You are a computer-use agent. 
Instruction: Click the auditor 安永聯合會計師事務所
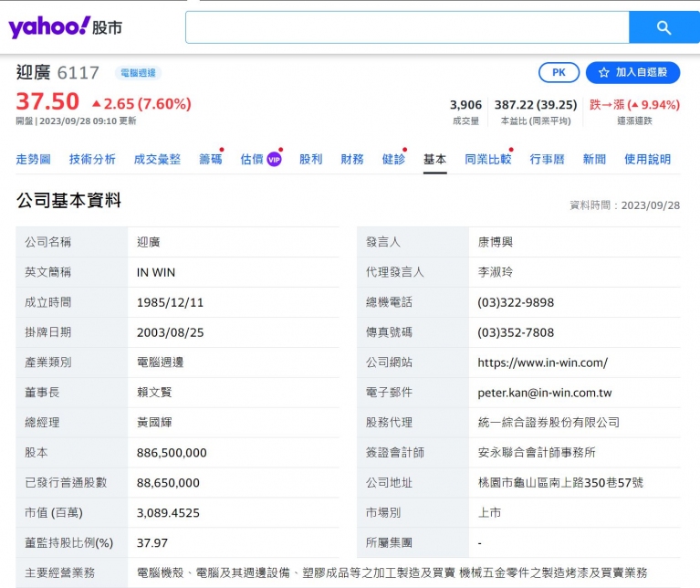click(537, 453)
